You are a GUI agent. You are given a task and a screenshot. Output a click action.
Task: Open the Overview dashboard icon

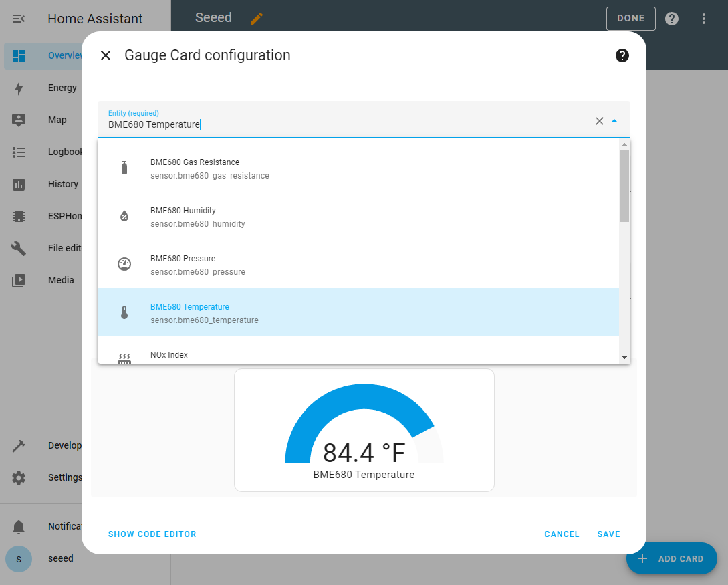19,55
